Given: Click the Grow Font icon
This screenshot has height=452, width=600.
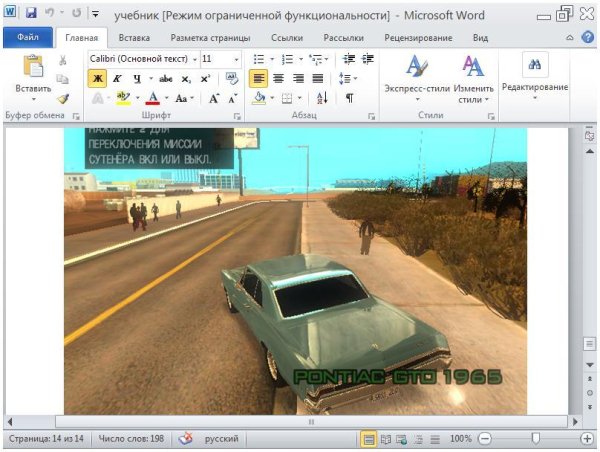Looking at the screenshot, I should 214,98.
